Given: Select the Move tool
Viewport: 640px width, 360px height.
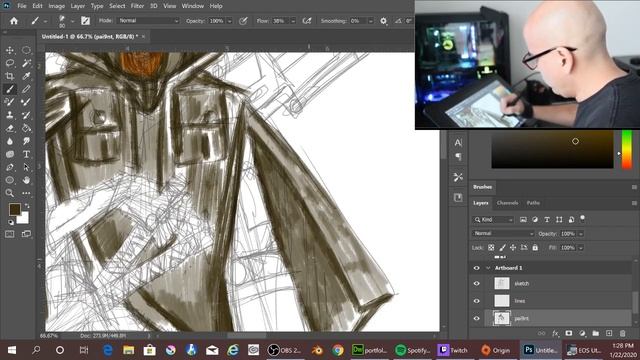Looking at the screenshot, I should click(x=10, y=50).
